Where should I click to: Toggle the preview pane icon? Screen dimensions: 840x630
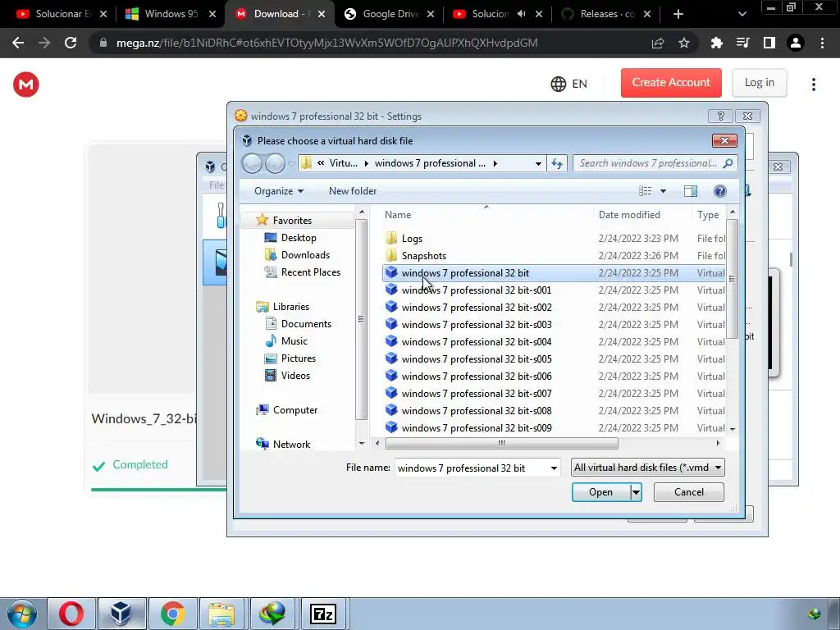point(691,190)
